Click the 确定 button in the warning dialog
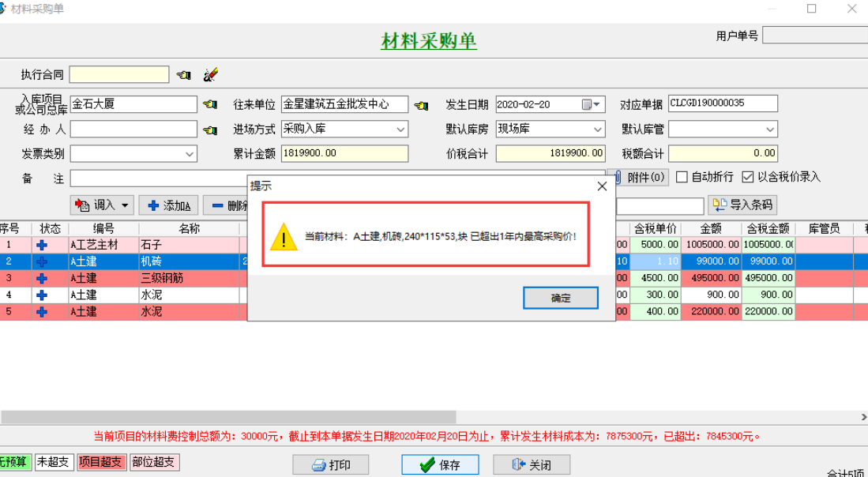The width and height of the screenshot is (868, 477). pos(560,298)
